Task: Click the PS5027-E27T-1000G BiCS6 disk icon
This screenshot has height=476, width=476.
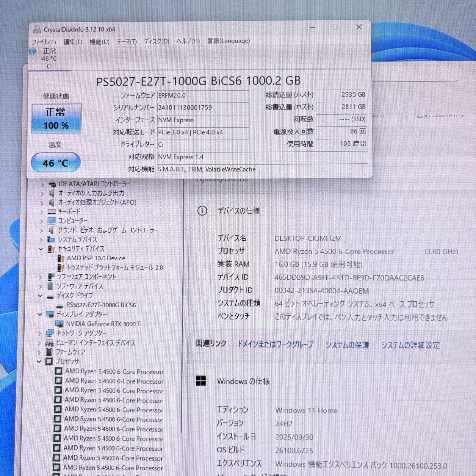Action: 60,306
